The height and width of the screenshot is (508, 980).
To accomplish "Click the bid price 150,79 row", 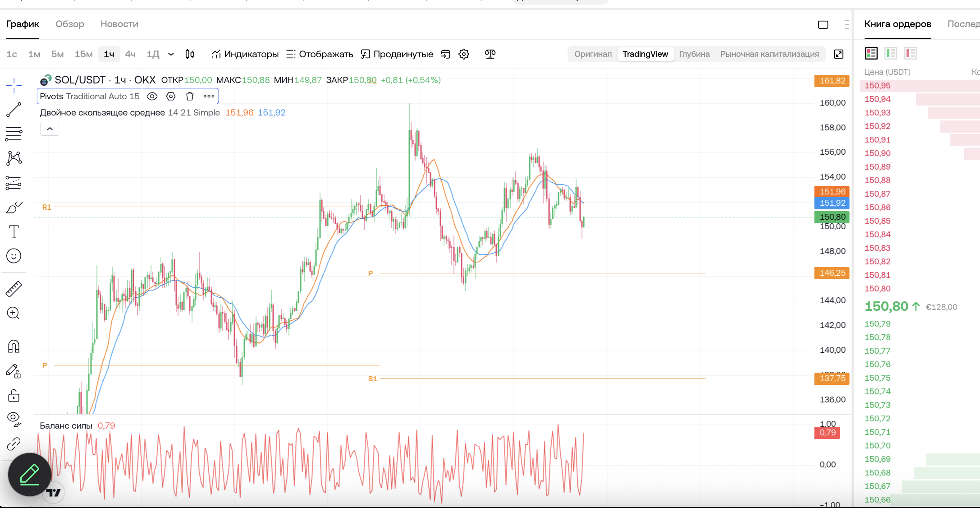I will 920,323.
